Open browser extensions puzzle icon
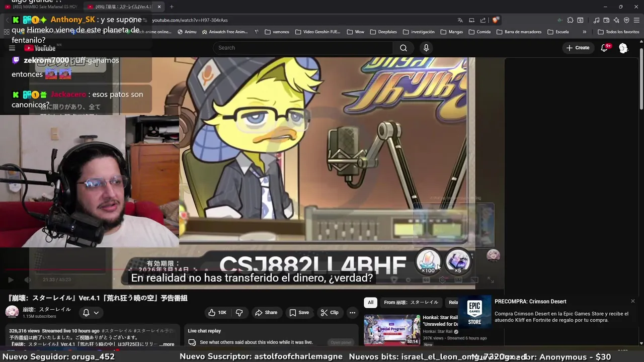 point(570,20)
